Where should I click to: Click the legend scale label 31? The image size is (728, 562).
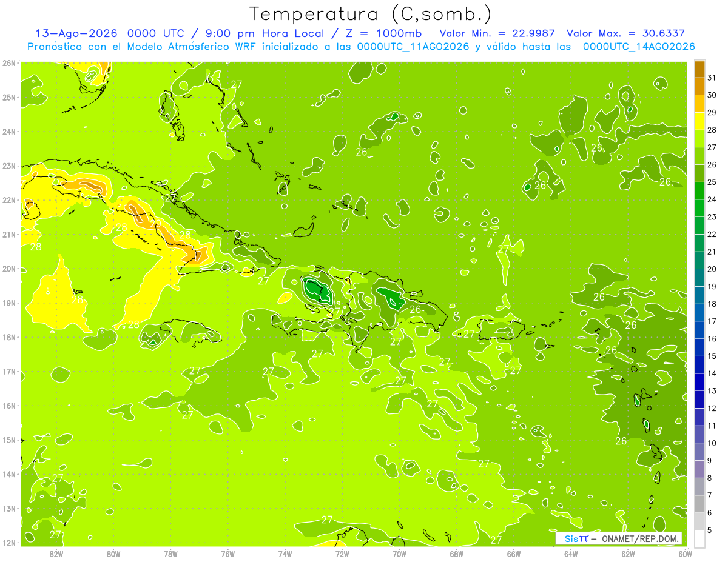[x=712, y=78]
